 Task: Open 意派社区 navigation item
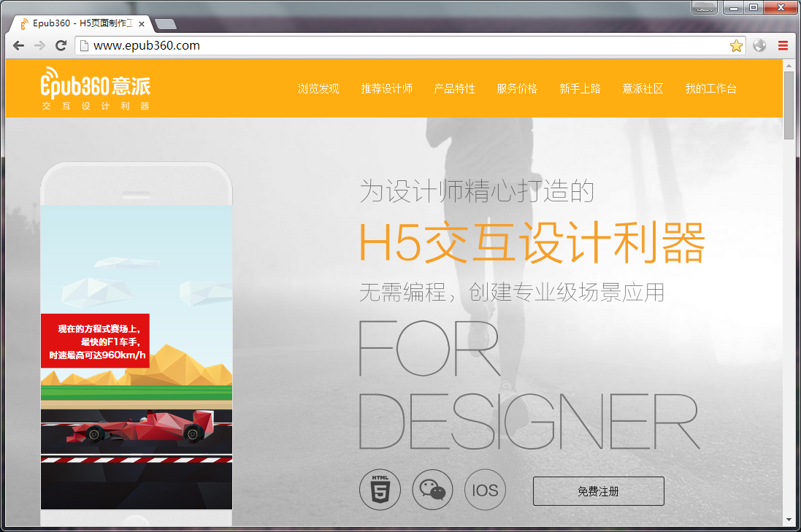(x=643, y=88)
